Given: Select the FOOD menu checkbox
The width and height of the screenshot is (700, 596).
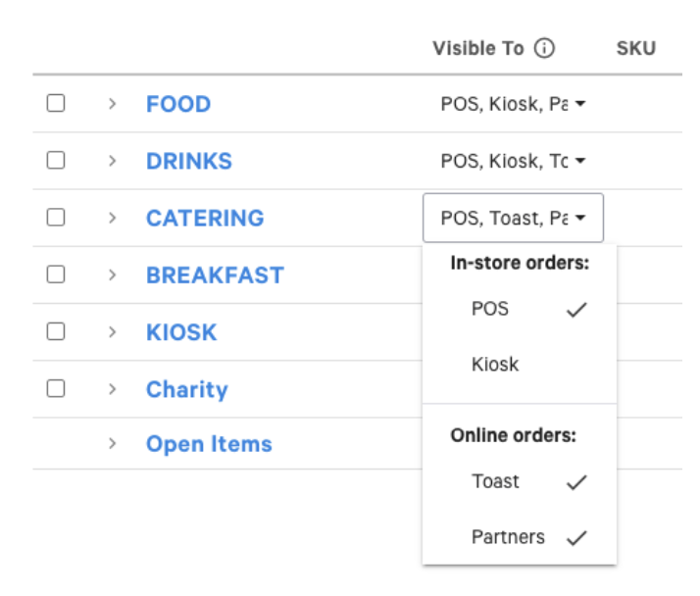Looking at the screenshot, I should (56, 103).
